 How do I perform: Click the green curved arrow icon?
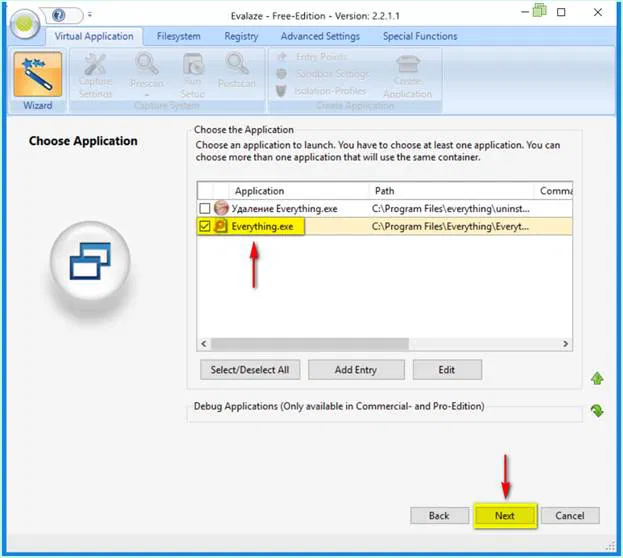(597, 410)
